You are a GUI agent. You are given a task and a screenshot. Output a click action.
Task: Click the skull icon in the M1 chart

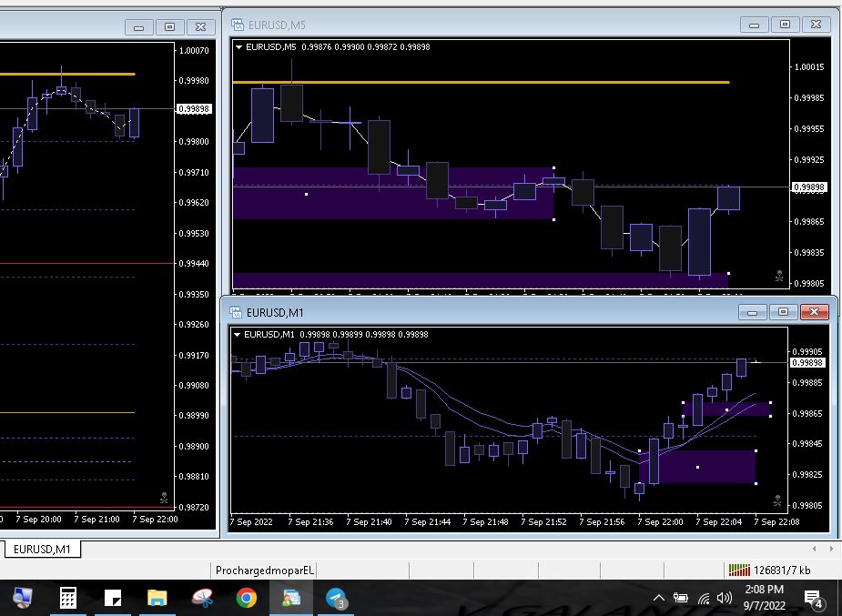[778, 500]
